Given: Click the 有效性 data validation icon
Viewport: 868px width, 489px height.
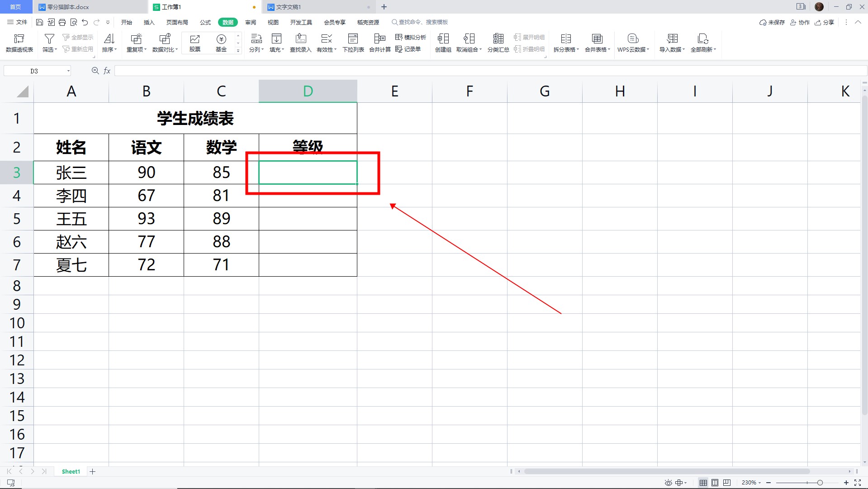Looking at the screenshot, I should coord(326,39).
